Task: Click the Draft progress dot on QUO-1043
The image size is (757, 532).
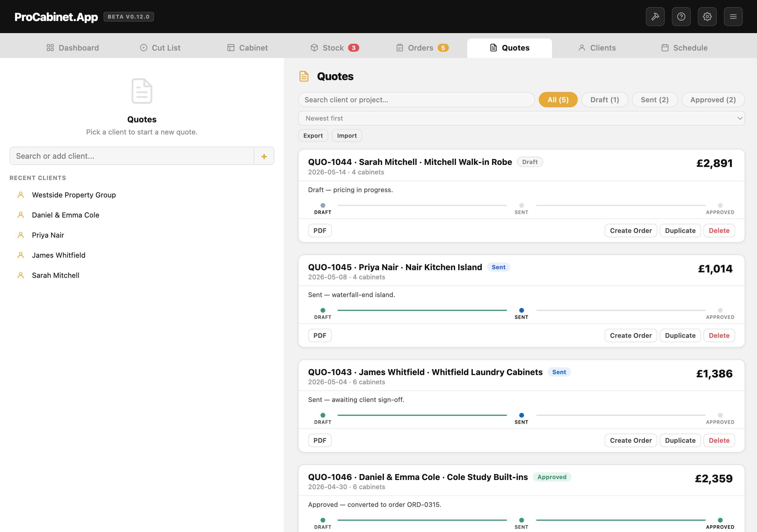Action: tap(323, 415)
